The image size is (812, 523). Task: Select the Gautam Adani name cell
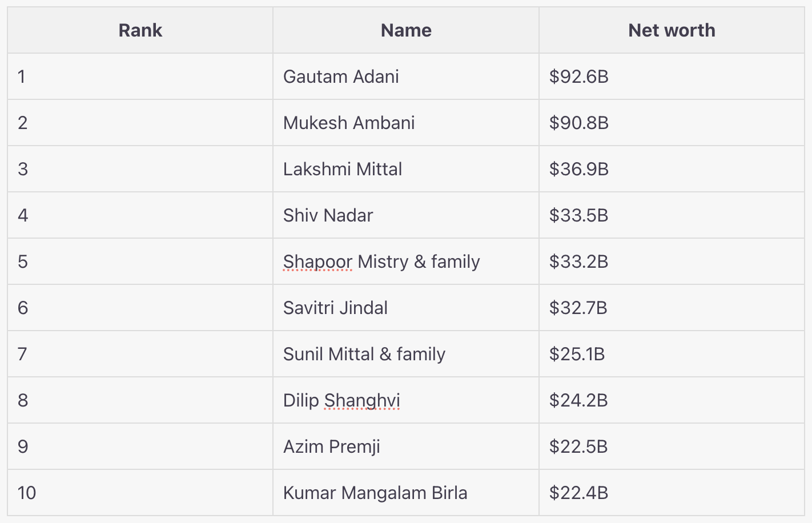point(341,77)
